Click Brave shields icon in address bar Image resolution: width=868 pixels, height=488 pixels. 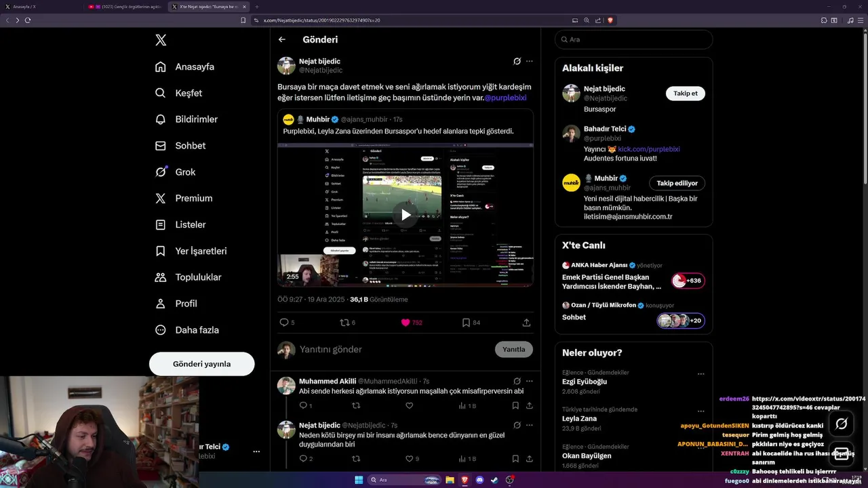tap(610, 20)
